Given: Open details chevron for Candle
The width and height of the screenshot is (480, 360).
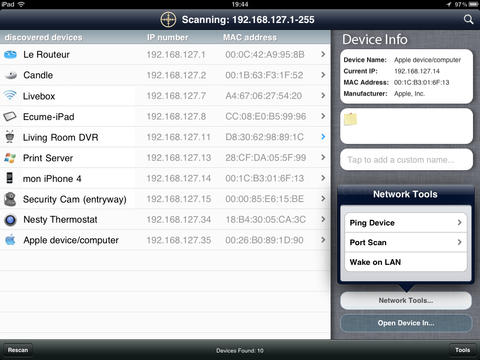Looking at the screenshot, I should (323, 75).
